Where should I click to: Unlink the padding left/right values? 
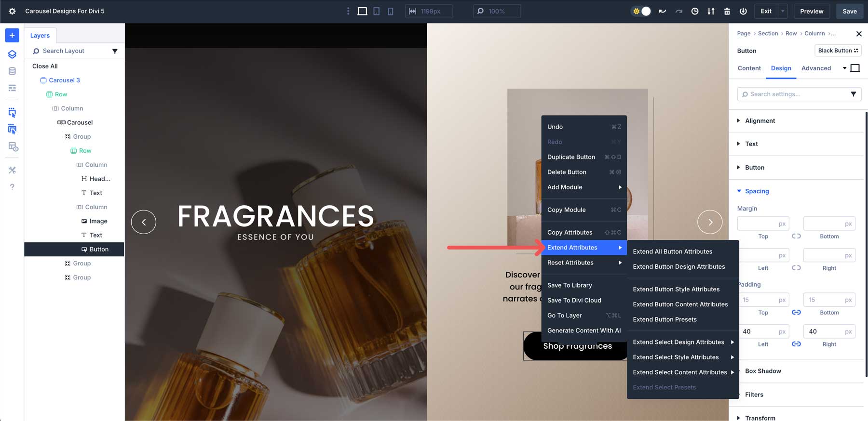(796, 344)
